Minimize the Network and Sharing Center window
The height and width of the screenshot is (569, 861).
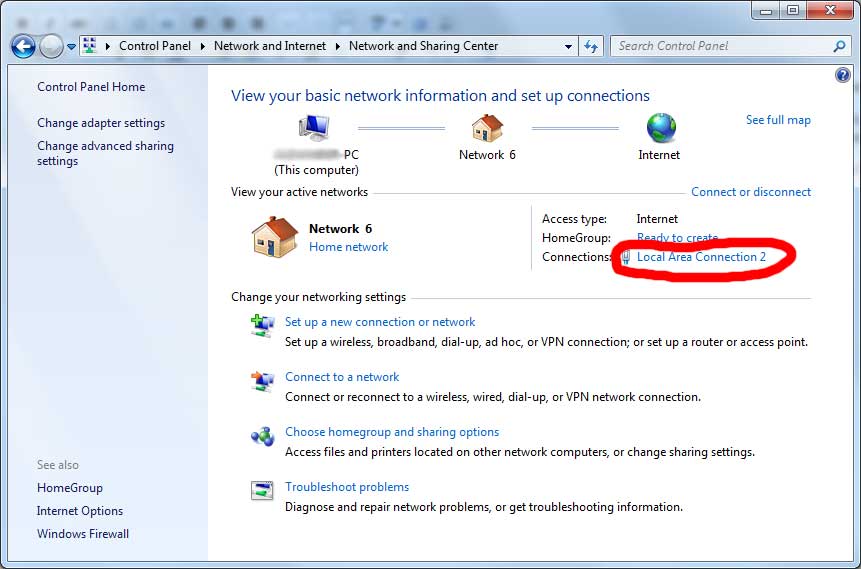click(767, 10)
